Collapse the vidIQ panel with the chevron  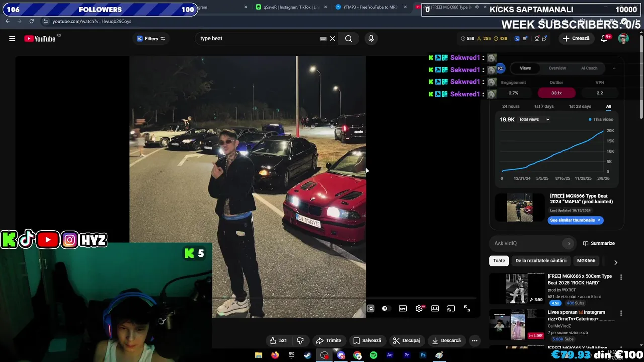point(614,68)
